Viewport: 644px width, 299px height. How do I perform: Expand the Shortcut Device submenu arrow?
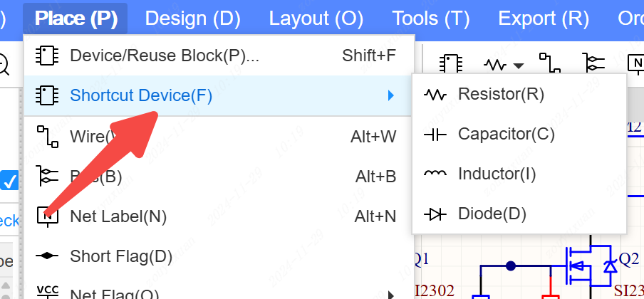point(390,95)
